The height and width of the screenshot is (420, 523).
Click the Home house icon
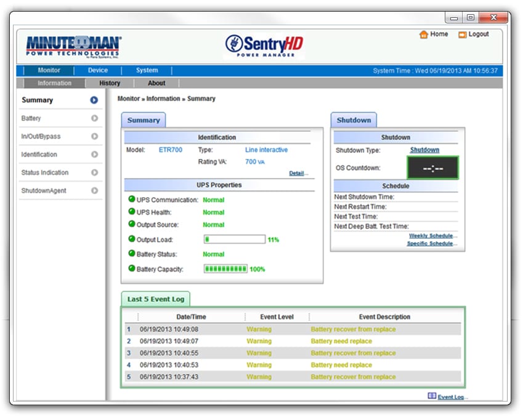click(x=424, y=34)
